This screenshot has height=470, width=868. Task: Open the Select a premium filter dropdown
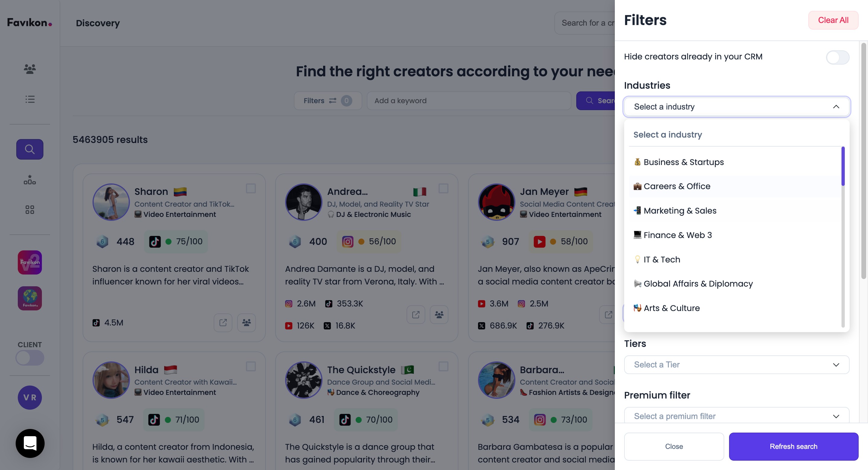tap(736, 416)
